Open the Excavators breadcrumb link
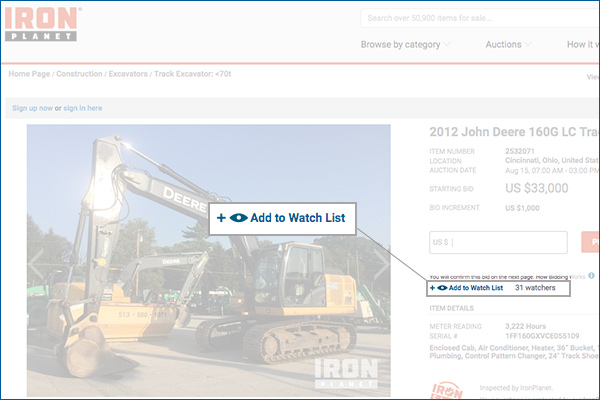The height and width of the screenshot is (400, 600). (x=128, y=74)
